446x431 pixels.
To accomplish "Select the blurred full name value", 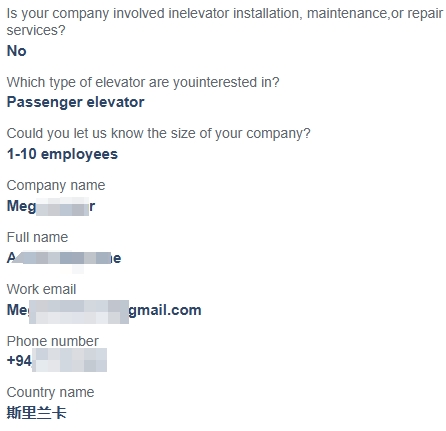I will click(x=64, y=258).
